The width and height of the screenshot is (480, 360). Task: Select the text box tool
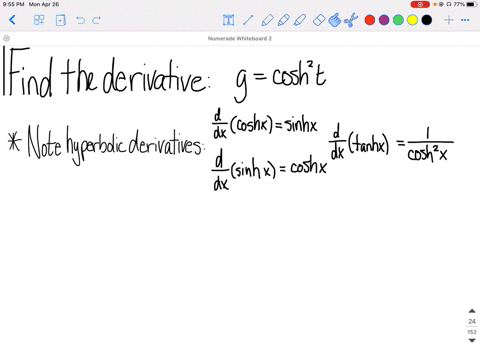tap(228, 20)
